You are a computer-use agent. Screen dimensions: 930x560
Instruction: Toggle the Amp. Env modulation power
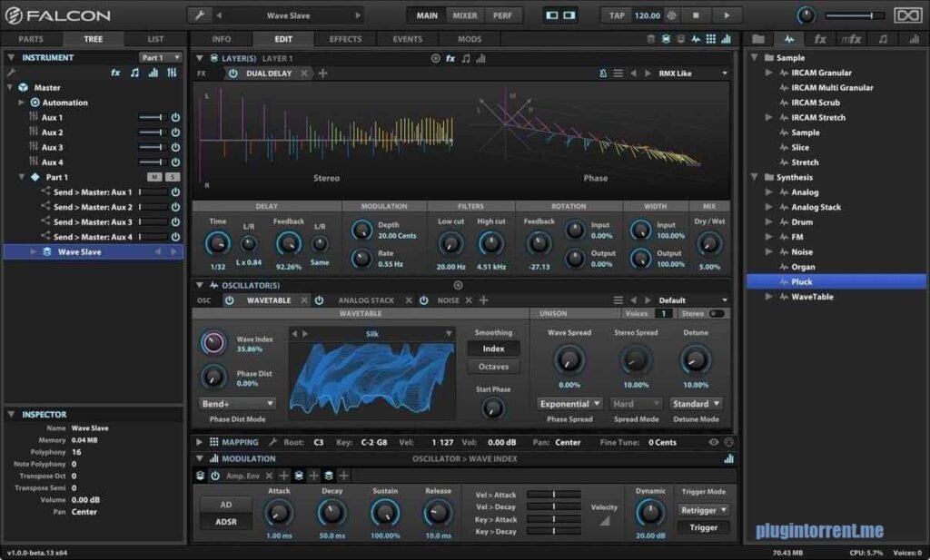pos(215,476)
